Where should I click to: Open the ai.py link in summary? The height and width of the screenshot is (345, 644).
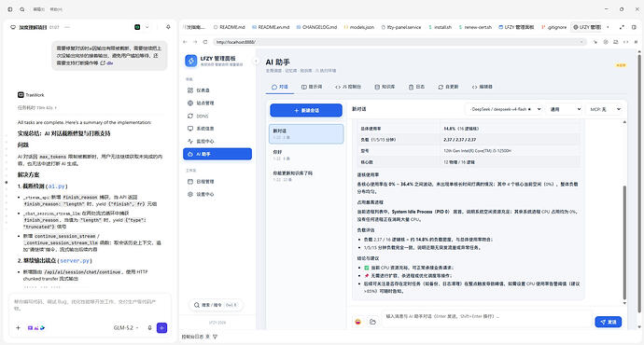(x=56, y=186)
